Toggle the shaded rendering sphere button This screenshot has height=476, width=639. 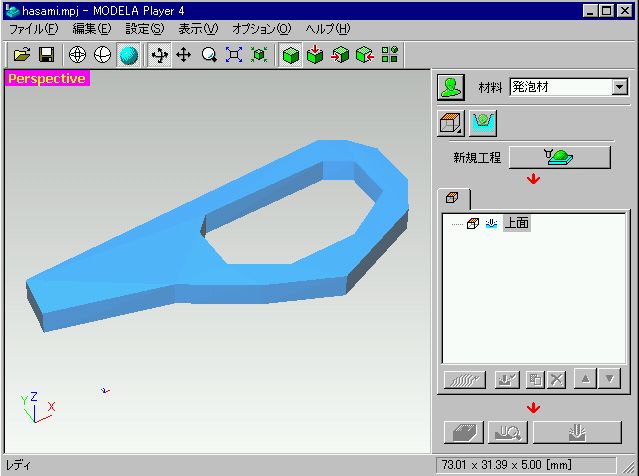click(128, 55)
